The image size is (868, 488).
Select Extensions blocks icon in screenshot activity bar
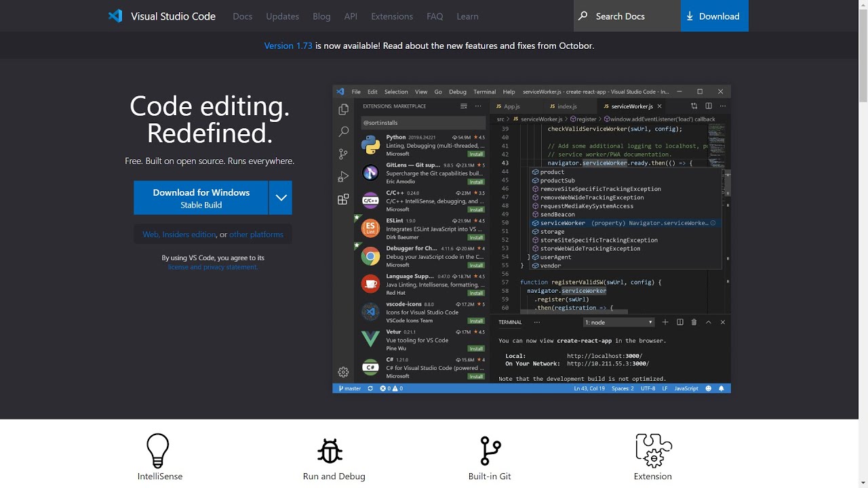(x=343, y=199)
